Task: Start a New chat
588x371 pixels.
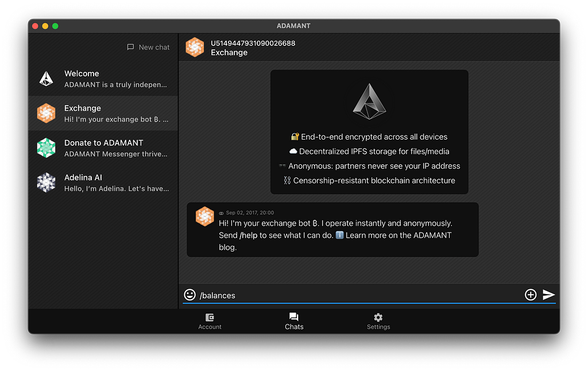Action: 149,47
